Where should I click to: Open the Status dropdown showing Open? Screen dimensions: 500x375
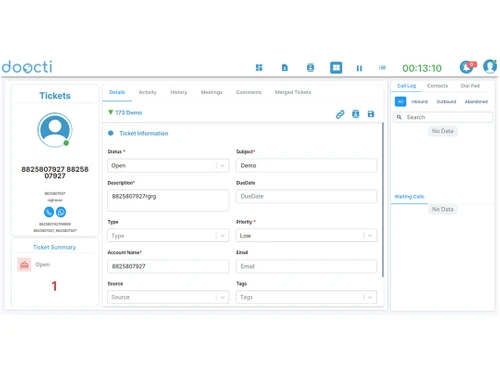click(168, 166)
